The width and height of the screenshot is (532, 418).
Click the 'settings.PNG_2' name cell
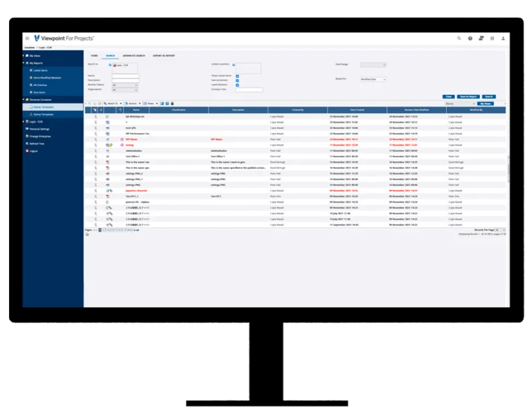tap(134, 173)
